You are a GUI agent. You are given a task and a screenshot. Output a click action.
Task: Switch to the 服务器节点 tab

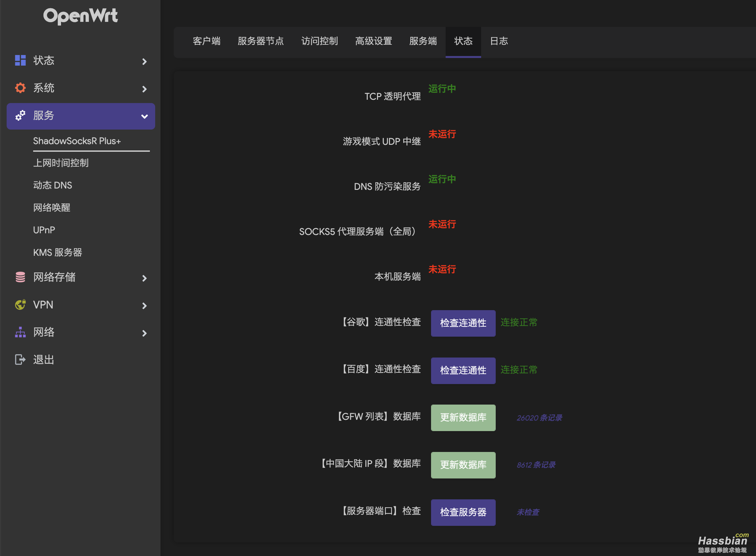pos(261,41)
